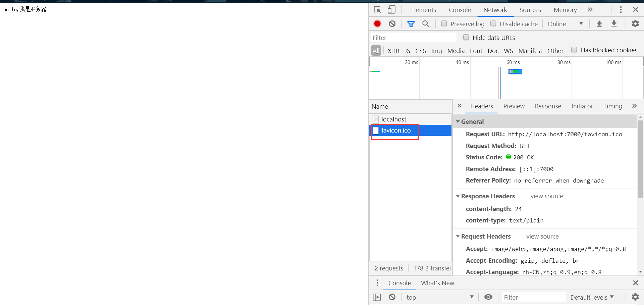Screen dimensions: 644x305
Task: Show more request detail tabs
Action: (x=634, y=106)
